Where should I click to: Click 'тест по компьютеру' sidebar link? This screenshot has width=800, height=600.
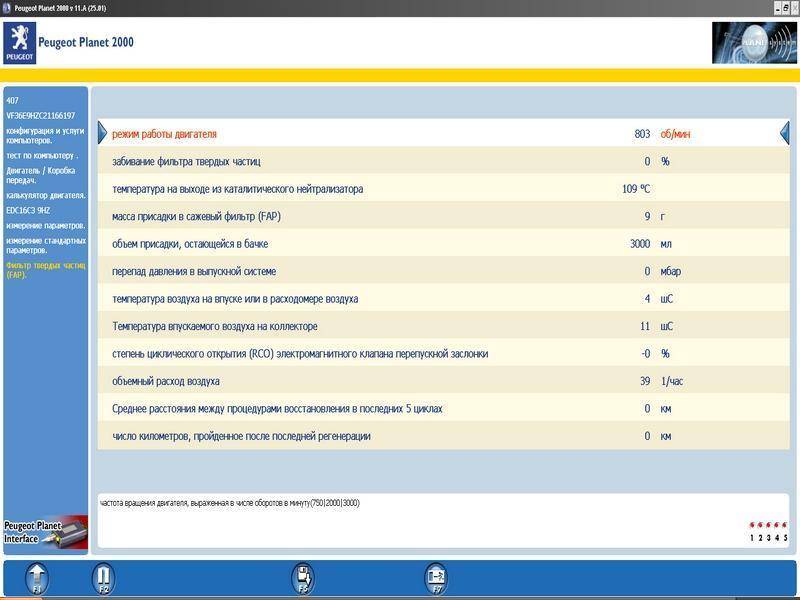coord(42,155)
